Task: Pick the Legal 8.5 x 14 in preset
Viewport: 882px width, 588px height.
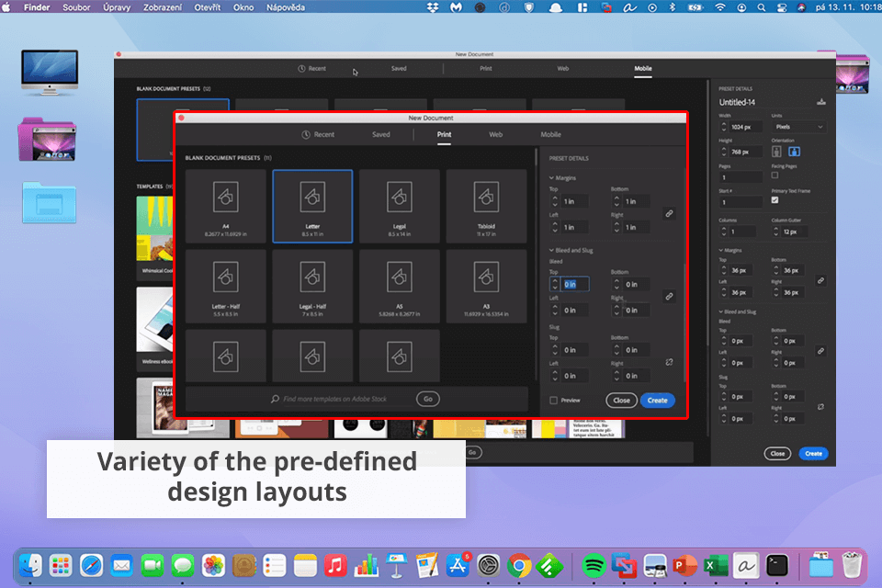Action: click(400, 206)
